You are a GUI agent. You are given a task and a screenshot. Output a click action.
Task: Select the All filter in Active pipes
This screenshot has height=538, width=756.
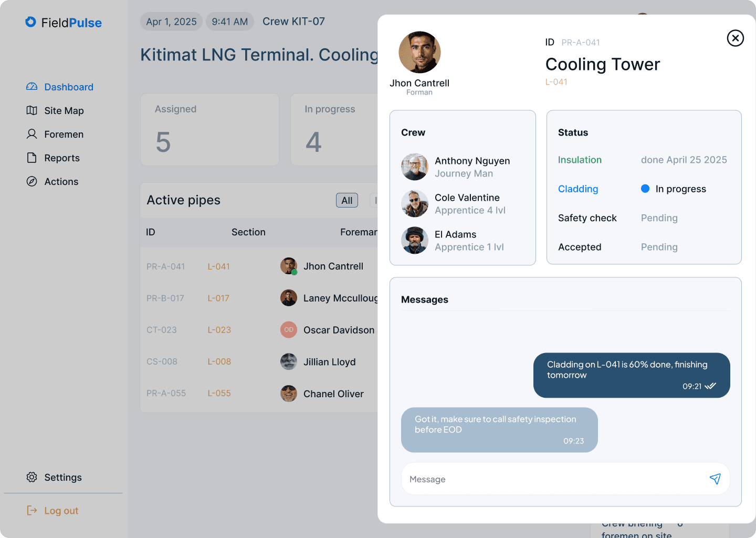tap(347, 200)
